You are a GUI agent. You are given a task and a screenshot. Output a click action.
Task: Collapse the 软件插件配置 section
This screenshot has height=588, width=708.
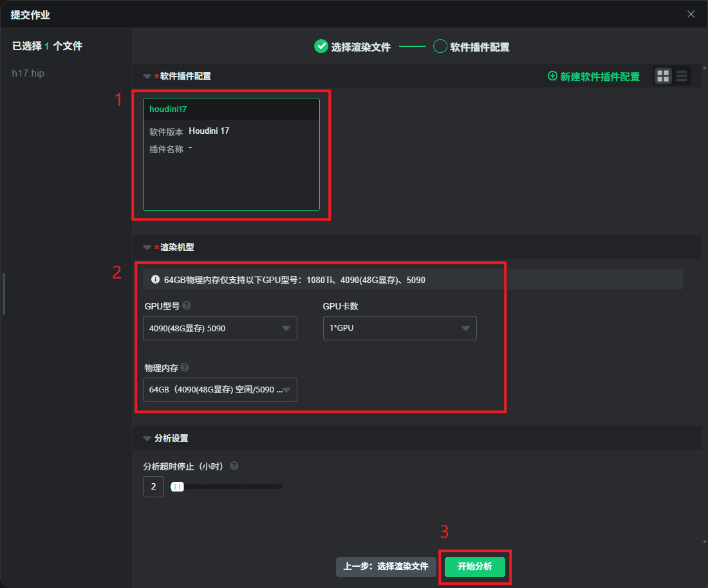tap(147, 77)
